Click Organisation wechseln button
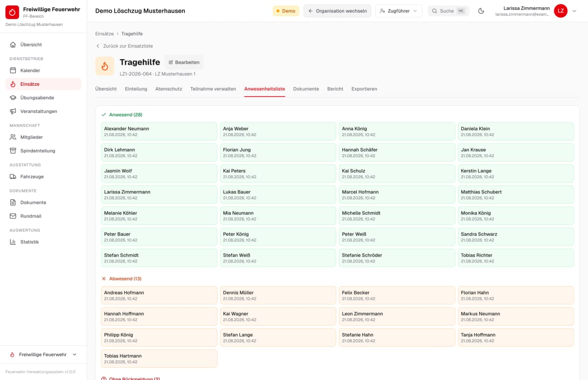The height and width of the screenshot is (380, 588). [x=337, y=11]
